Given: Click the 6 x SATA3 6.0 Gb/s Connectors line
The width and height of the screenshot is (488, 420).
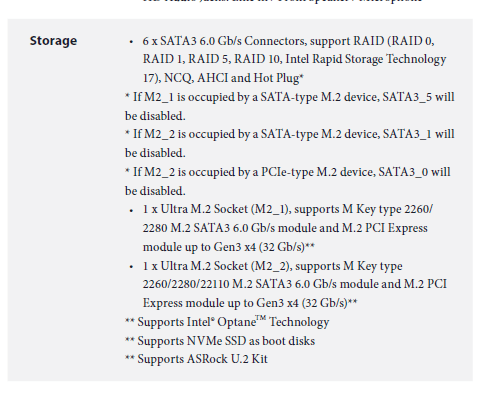Looking at the screenshot, I should (288, 41).
